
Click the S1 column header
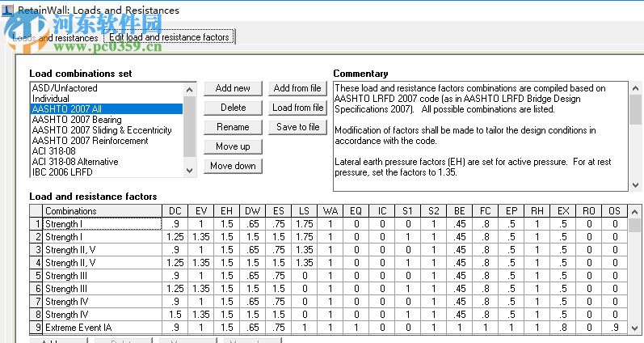click(x=408, y=211)
